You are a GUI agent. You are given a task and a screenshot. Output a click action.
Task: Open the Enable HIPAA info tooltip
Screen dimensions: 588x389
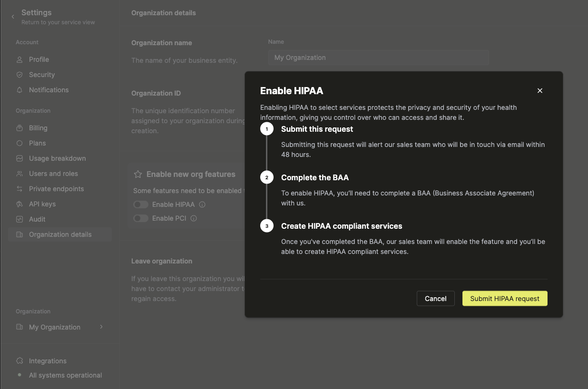[x=202, y=204]
